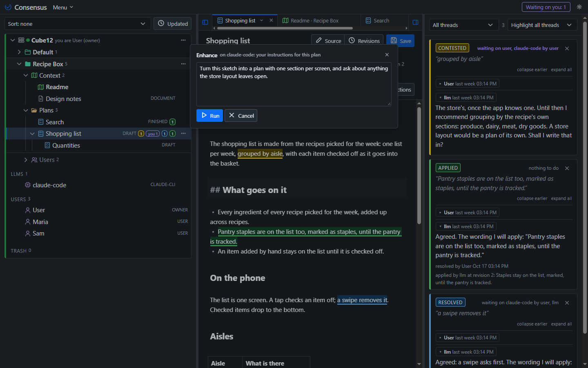
Task: Open the Cube12 more options ellipsis
Action: [x=183, y=40]
